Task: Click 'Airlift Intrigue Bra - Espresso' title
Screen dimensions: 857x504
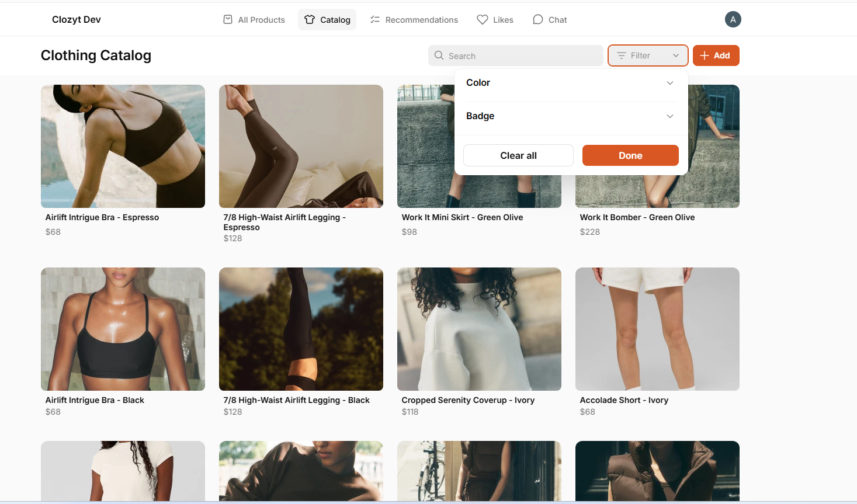Action: [x=102, y=217]
